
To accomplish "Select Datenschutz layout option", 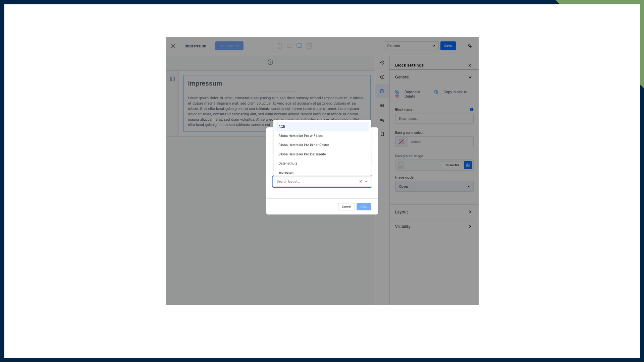I will [x=322, y=164].
